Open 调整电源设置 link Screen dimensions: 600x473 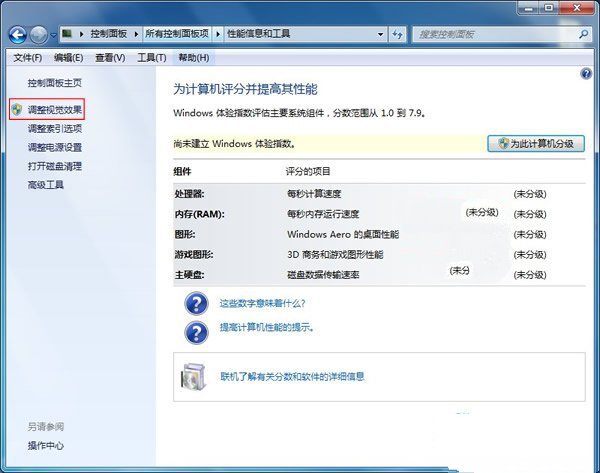[x=55, y=147]
